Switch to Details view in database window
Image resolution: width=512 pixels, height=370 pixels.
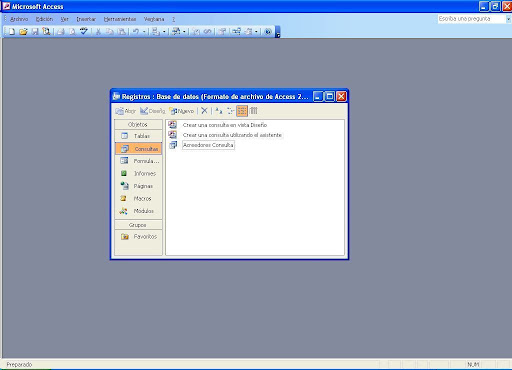[x=254, y=111]
